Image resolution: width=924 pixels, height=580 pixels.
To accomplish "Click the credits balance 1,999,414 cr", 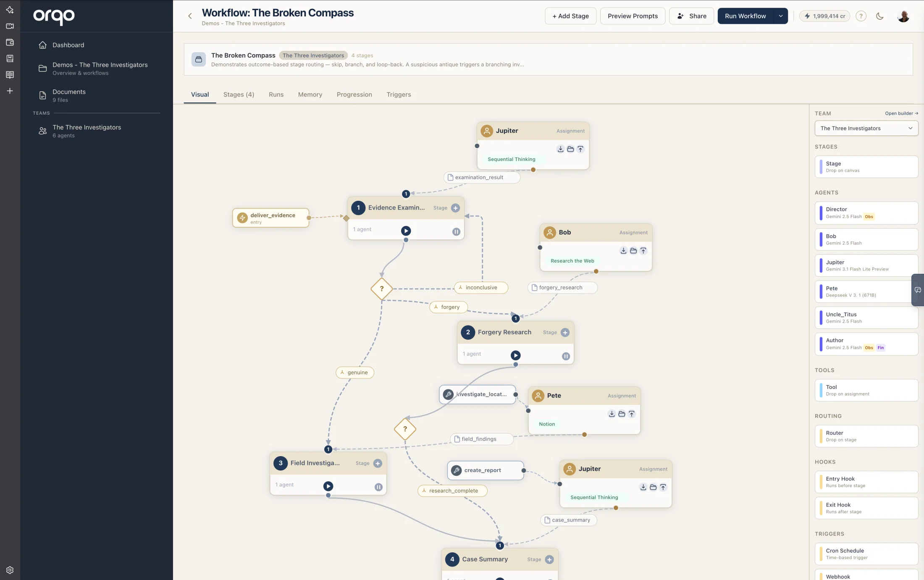I will (x=825, y=16).
